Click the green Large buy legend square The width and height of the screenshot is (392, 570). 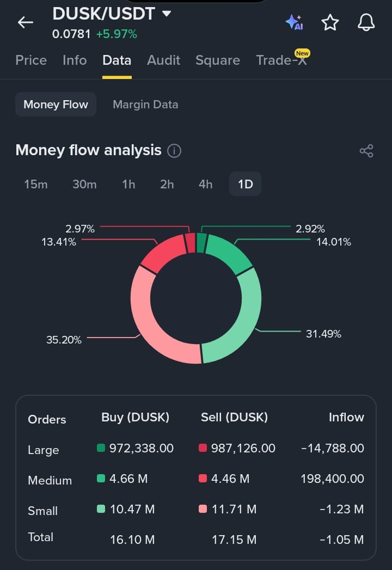point(101,448)
